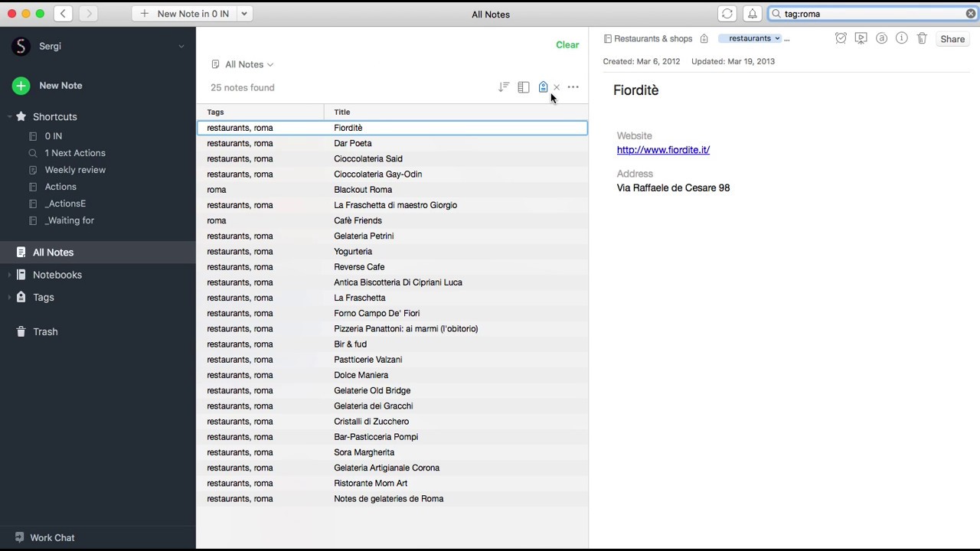Image resolution: width=980 pixels, height=551 pixels.
Task: Click New Note in 0 IN button
Action: [184, 14]
